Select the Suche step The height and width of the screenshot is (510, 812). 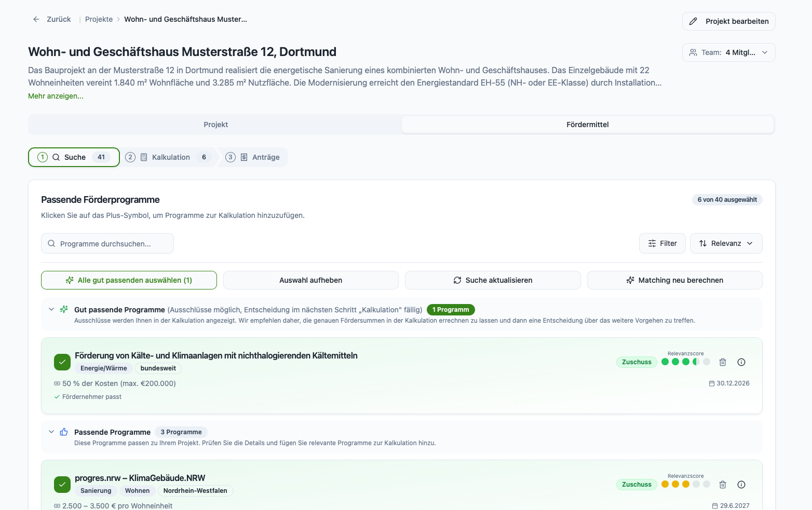pos(74,157)
